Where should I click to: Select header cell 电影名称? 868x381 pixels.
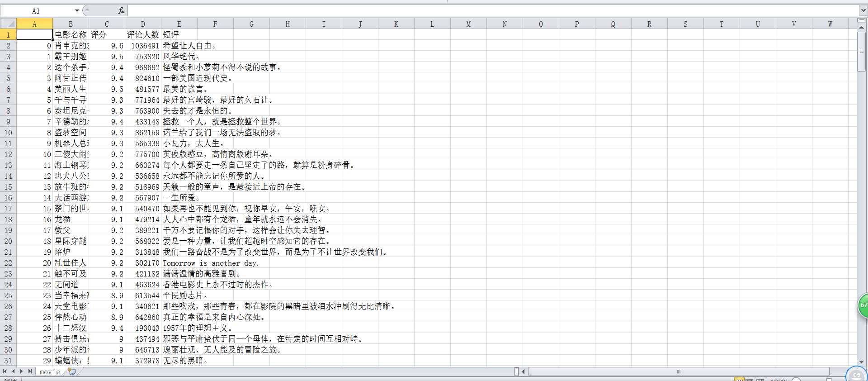click(x=71, y=35)
